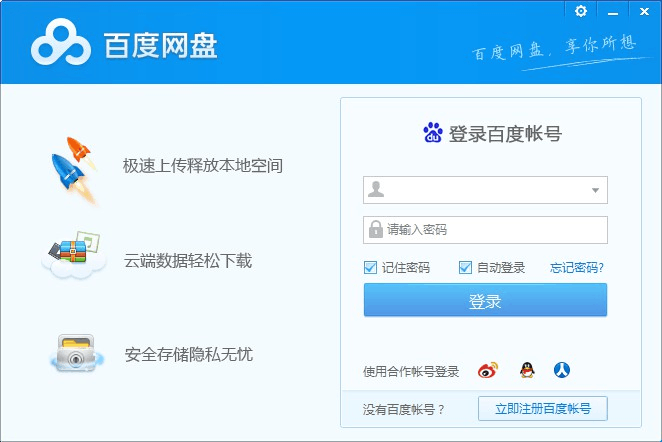Click the 百度网盘 title text
Screen dimensions: 662x442
tap(160, 45)
